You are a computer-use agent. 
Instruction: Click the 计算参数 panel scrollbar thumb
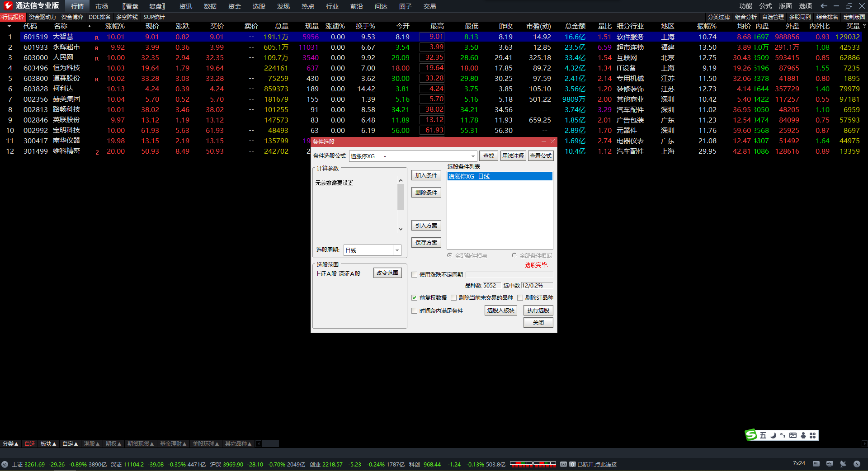[401, 197]
